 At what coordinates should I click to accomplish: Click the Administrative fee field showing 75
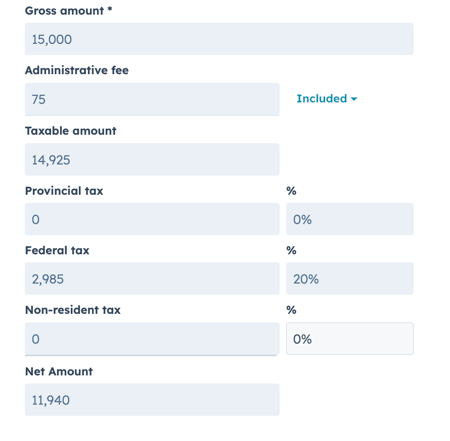click(152, 99)
